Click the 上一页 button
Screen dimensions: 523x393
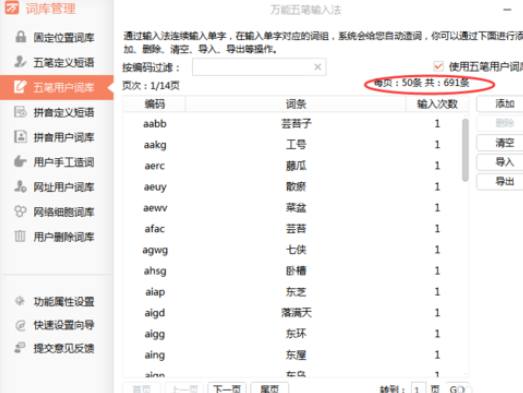pyautogui.click(x=184, y=388)
